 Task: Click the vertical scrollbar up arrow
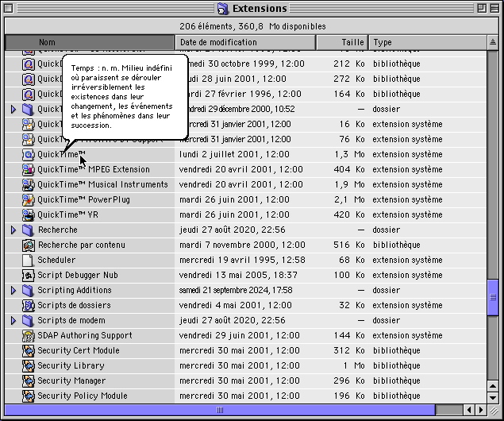click(493, 385)
